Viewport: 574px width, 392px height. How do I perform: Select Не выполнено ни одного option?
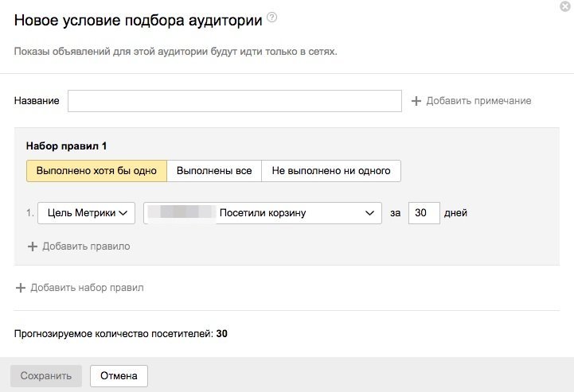(331, 171)
